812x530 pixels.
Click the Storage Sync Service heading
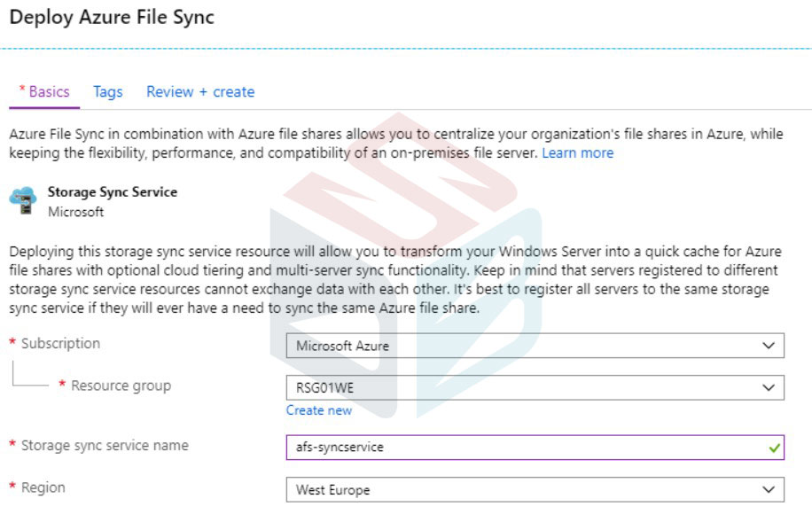tap(113, 192)
